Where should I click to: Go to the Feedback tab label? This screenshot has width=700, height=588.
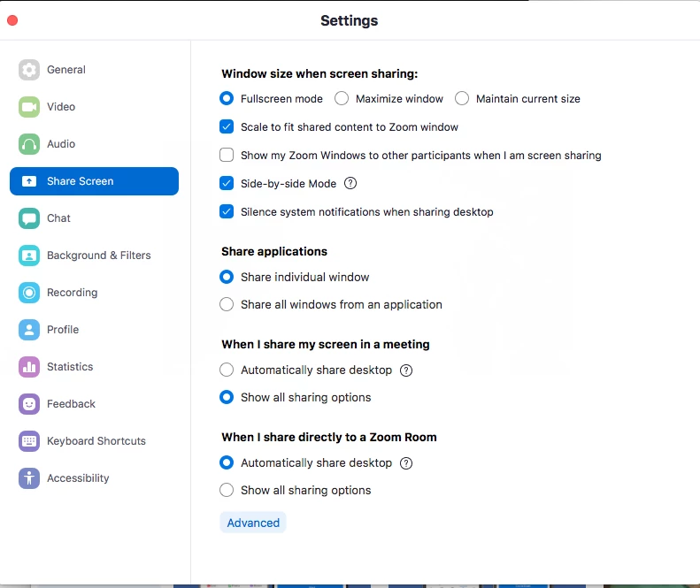point(71,404)
